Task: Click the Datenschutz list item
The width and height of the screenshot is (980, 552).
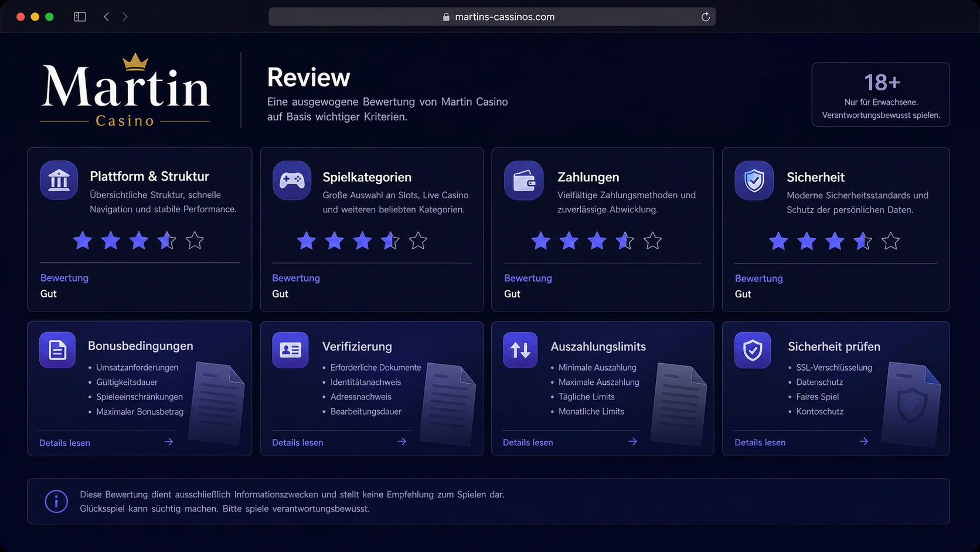Action: 819,382
